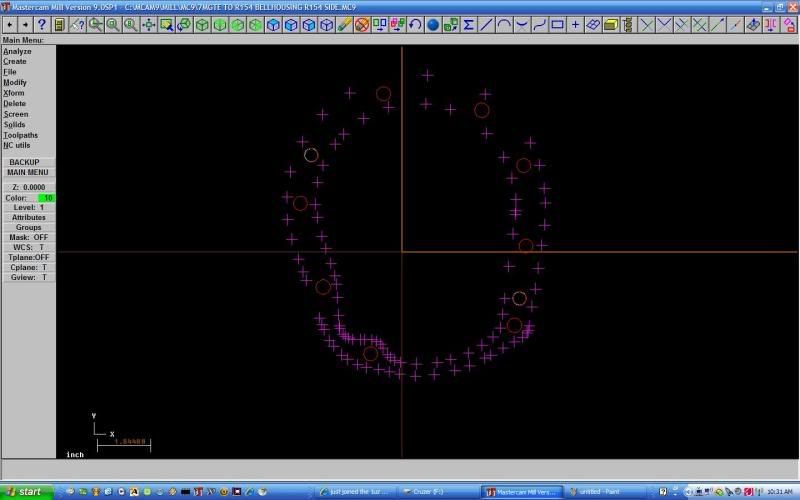
Task: Click the BACKUP button
Action: [x=29, y=162]
